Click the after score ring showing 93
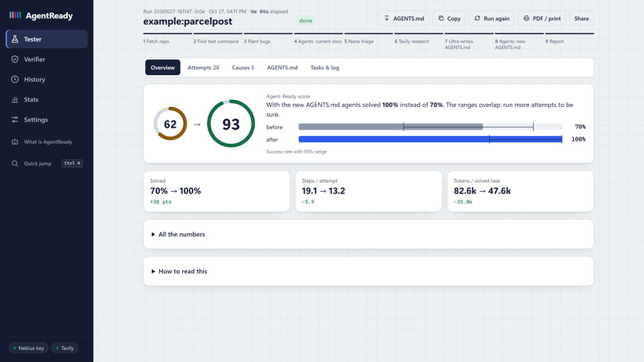The height and width of the screenshot is (362, 644). 231,123
